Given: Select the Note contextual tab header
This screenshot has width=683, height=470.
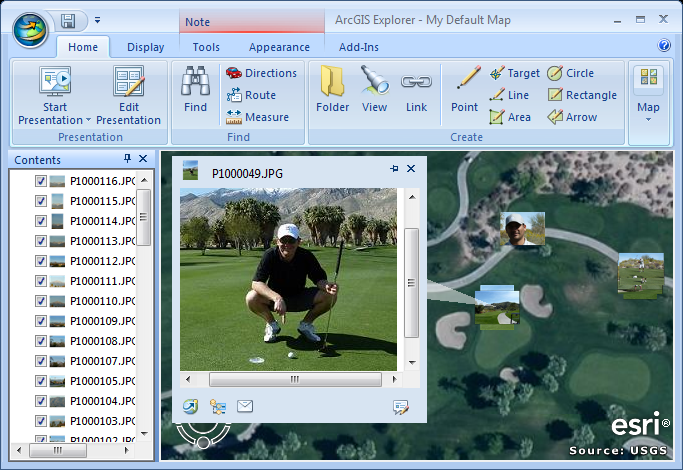Looking at the screenshot, I should click(252, 22).
